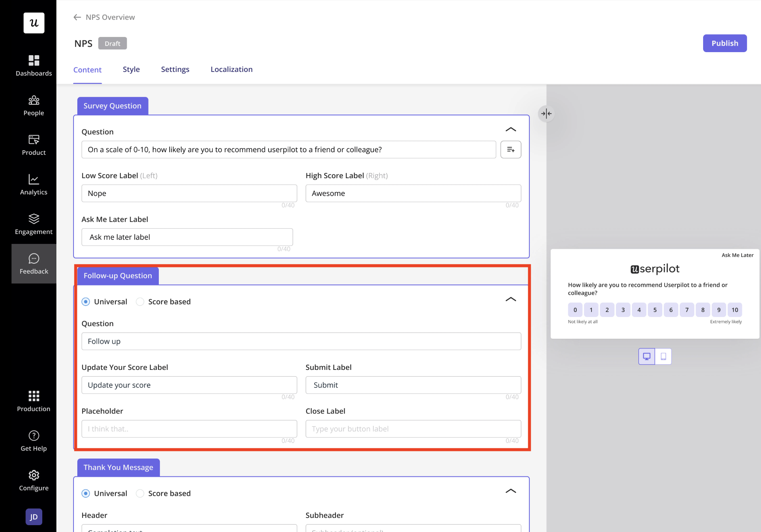The width and height of the screenshot is (761, 532).
Task: Click the Low Score Label field
Action: [x=189, y=193]
